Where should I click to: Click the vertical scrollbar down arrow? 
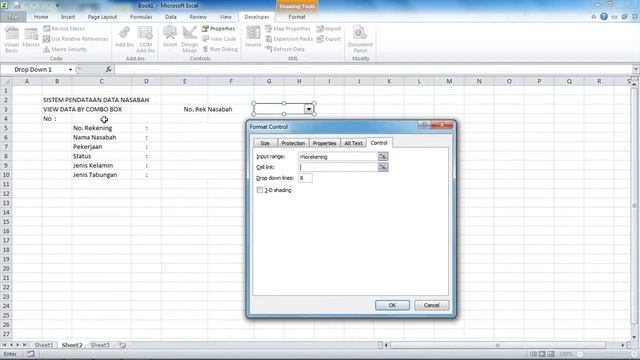[634, 337]
